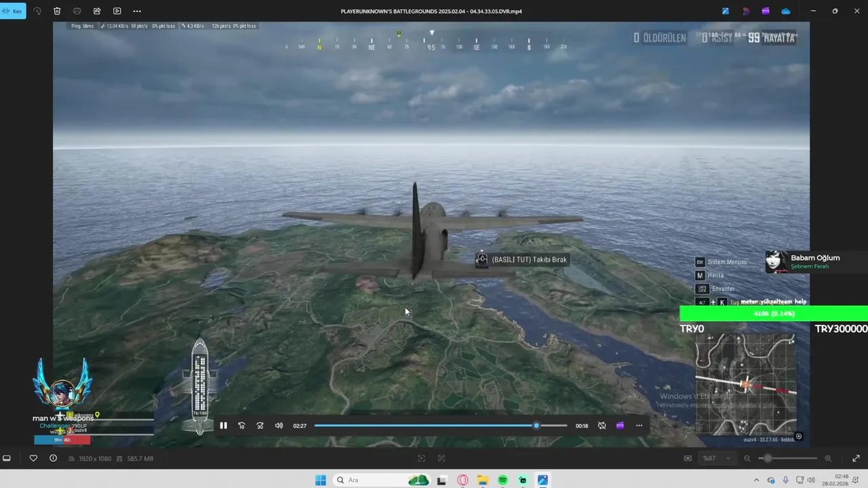Open the Photos app taskbar icon
The height and width of the screenshot is (488, 868).
click(x=542, y=480)
